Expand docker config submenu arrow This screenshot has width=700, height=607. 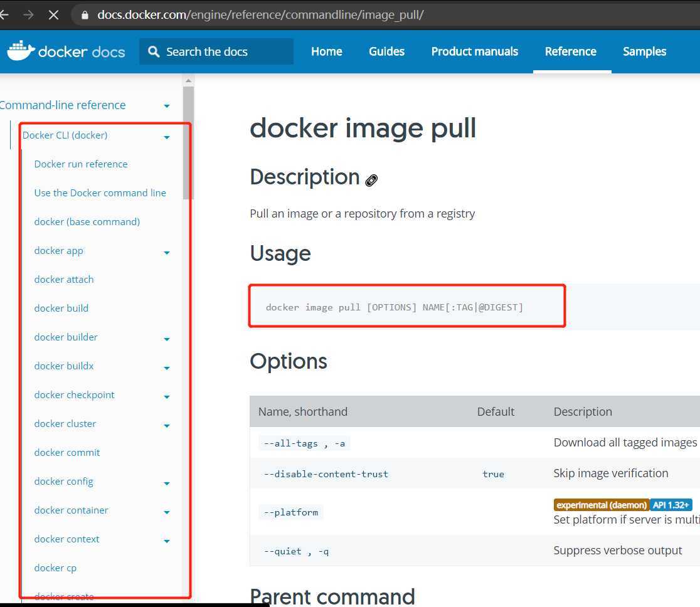point(166,483)
